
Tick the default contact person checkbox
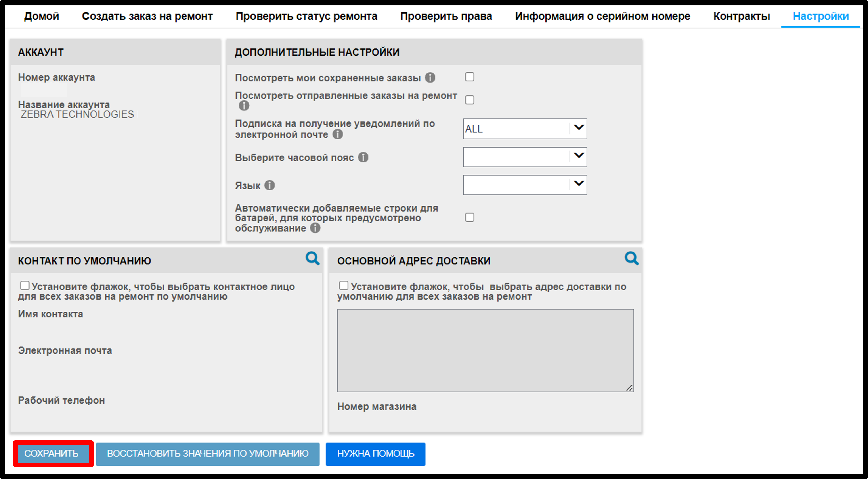(25, 285)
